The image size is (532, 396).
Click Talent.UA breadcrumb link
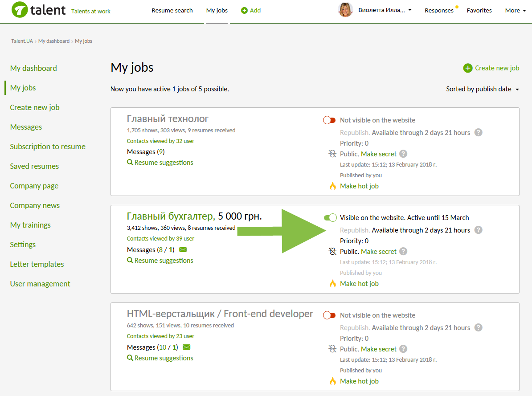(x=22, y=41)
